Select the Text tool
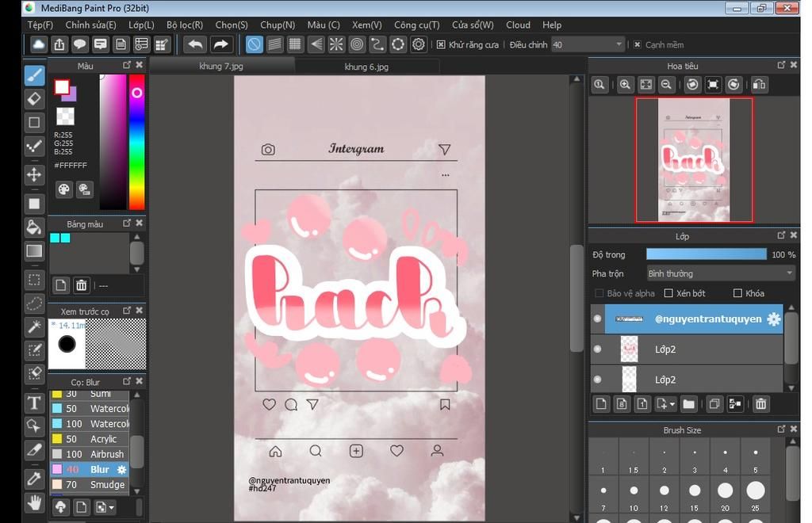This screenshot has width=812, height=523. pos(34,403)
